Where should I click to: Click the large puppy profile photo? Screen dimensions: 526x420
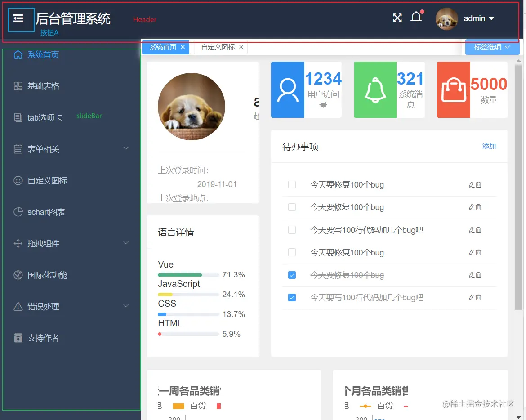[192, 107]
